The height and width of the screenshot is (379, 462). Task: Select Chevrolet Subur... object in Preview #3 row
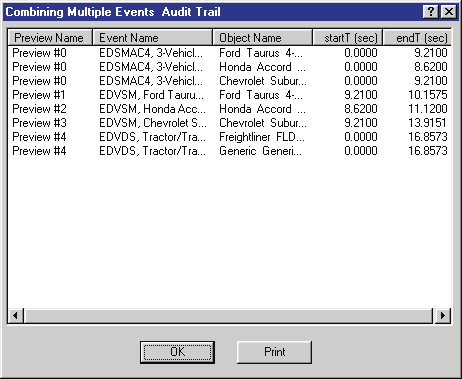263,123
